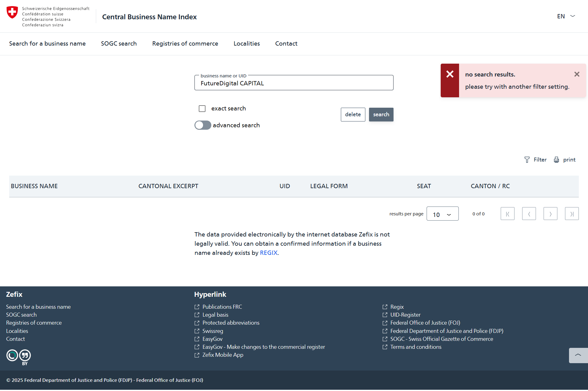This screenshot has width=588, height=391.
Task: Click external link icon beside UID-Register
Action: [385, 315]
